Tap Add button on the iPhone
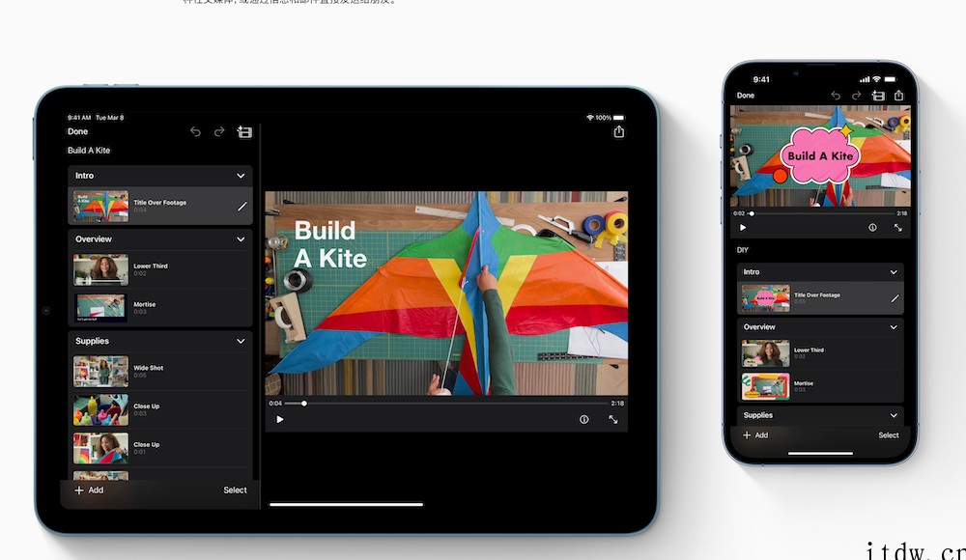 (x=755, y=435)
